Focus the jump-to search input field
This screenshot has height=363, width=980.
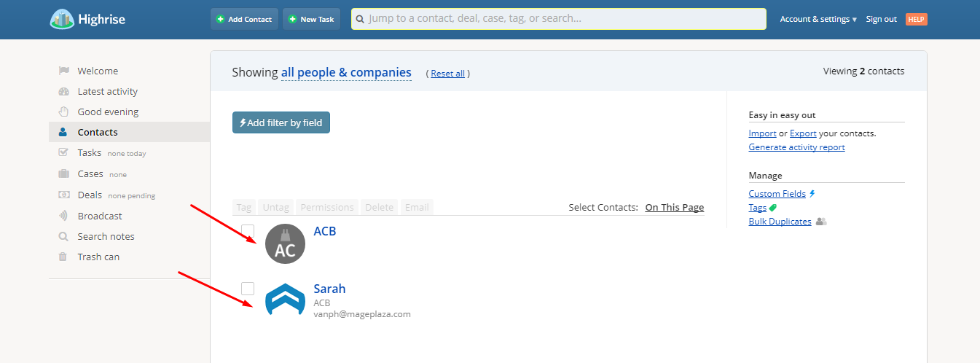[559, 19]
